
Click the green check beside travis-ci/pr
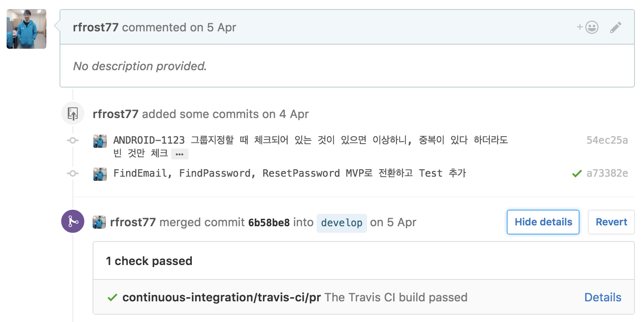(x=112, y=298)
